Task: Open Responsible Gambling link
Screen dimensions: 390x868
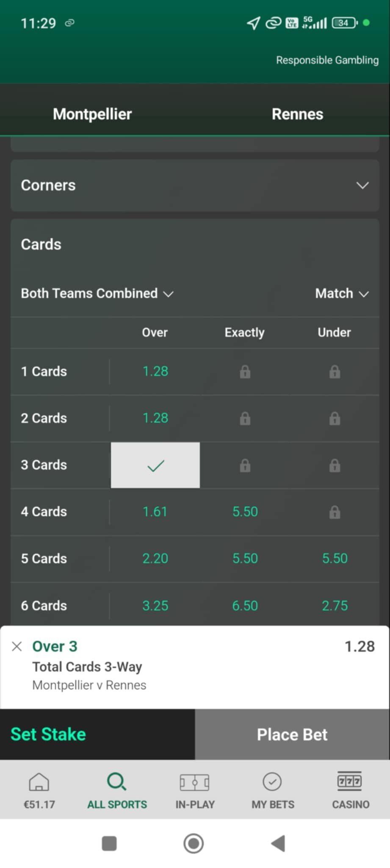Action: click(x=327, y=60)
